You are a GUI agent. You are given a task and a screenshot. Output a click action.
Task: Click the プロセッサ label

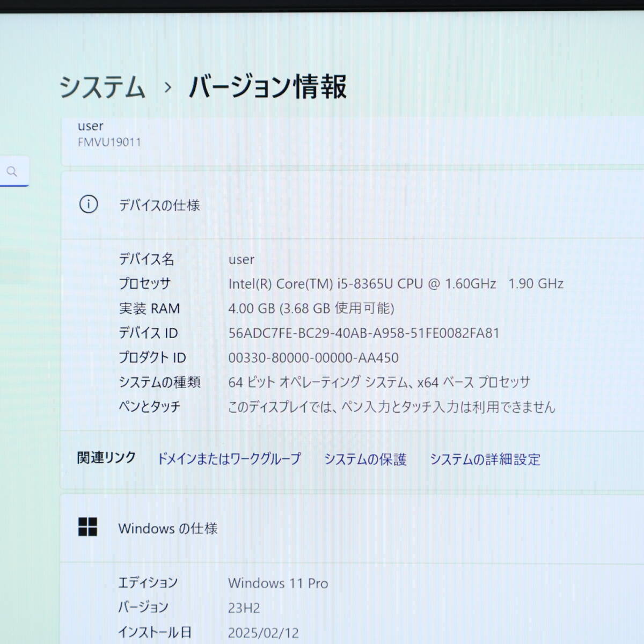tap(145, 284)
